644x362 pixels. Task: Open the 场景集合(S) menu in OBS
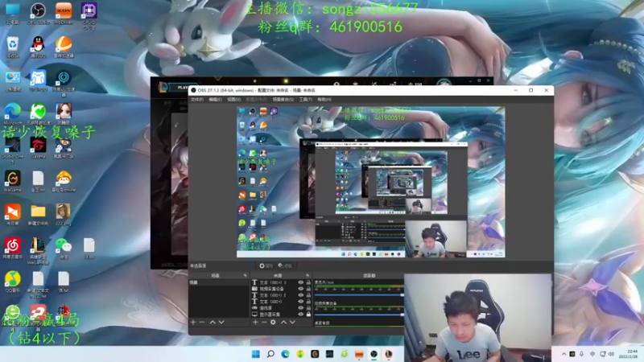283,99
